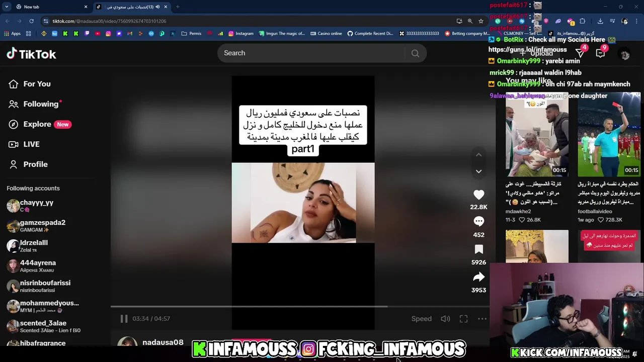Open nisrinboufarissi following account

tap(39, 286)
